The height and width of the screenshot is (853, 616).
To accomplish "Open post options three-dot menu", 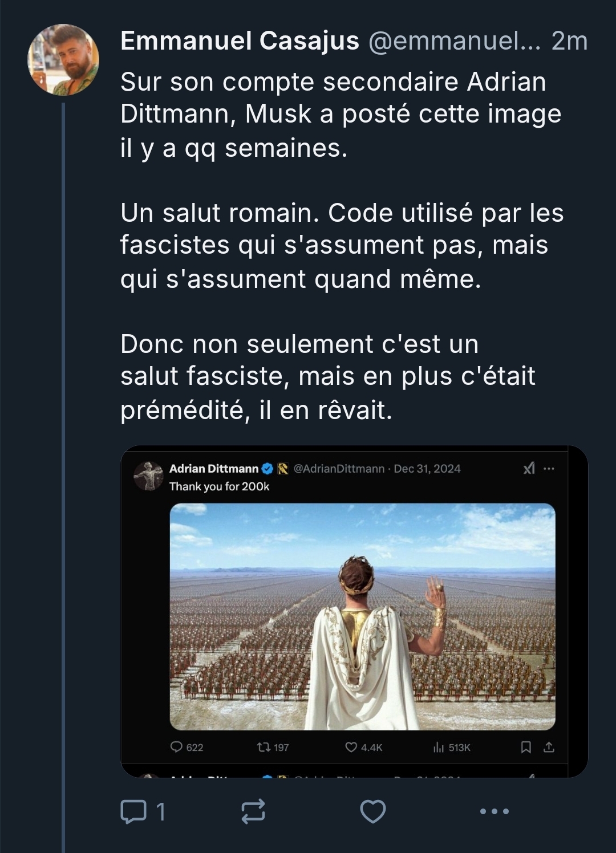I will (x=494, y=811).
